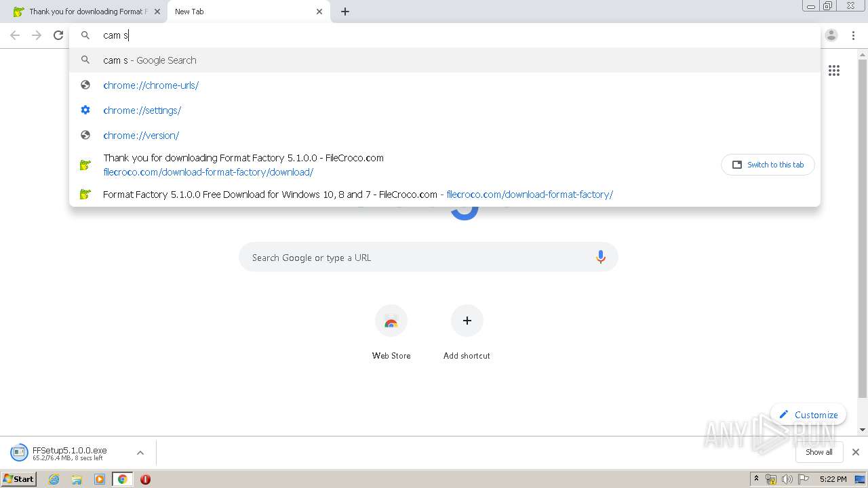The height and width of the screenshot is (488, 868).
Task: Choose the chrome://settings/ suggestion
Action: click(x=445, y=110)
